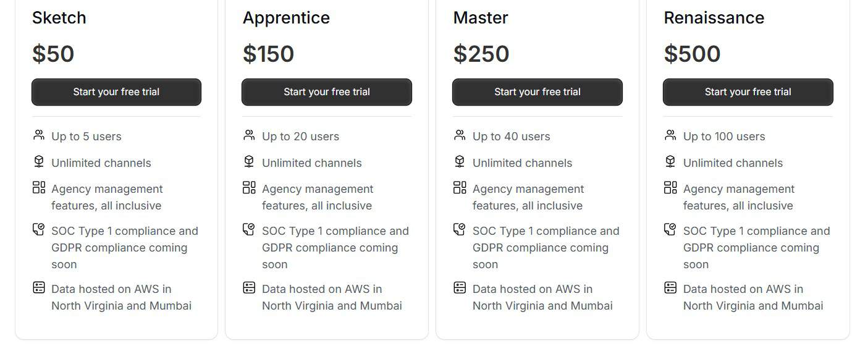Click 'Up to 40 users' text

pyautogui.click(x=511, y=137)
